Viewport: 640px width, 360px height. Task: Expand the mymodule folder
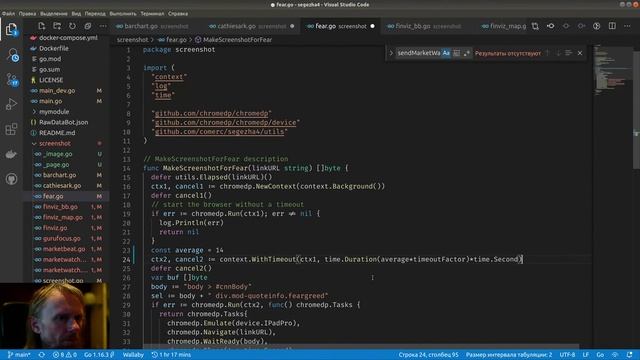(54, 111)
